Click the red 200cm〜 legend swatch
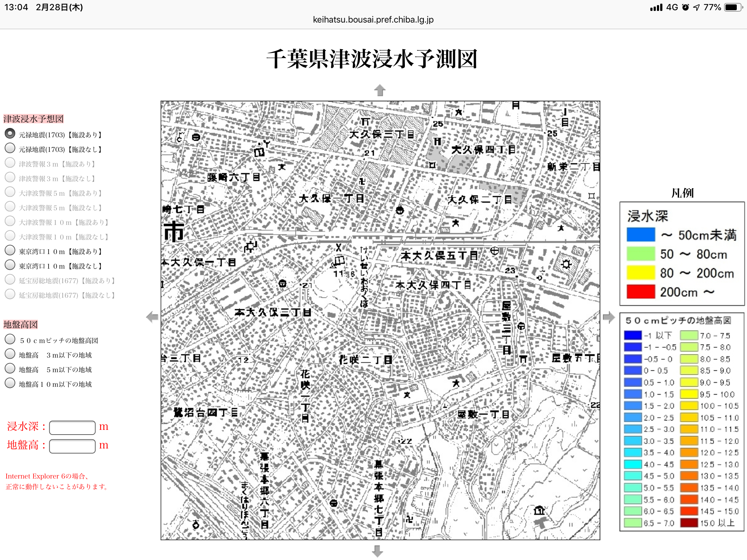 [640, 292]
